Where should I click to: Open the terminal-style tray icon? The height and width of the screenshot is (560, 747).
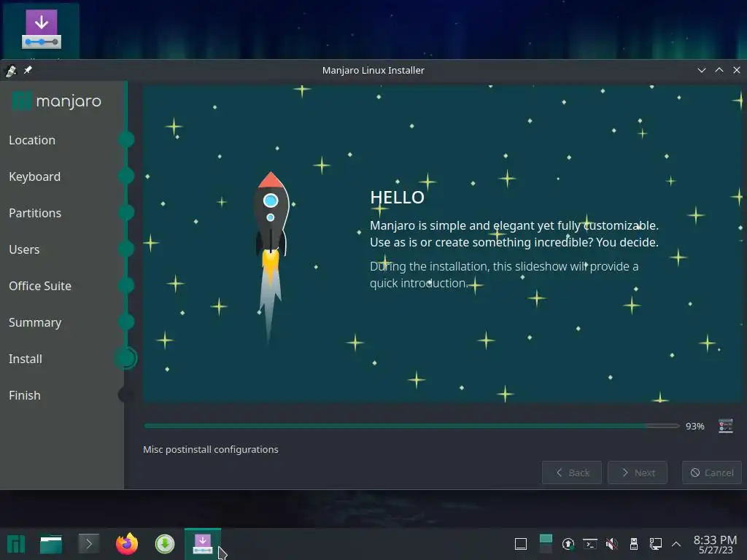[589, 544]
